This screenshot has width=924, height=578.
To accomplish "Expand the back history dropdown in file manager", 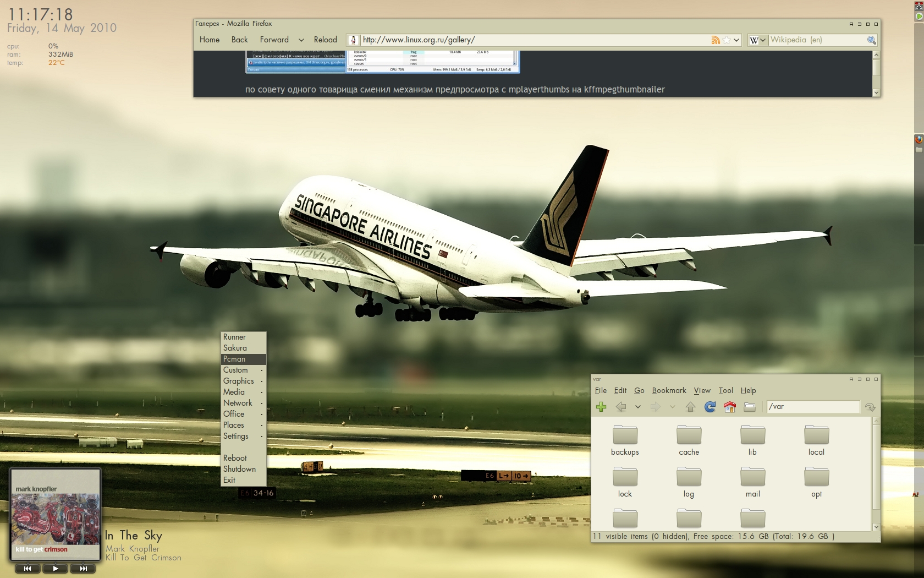I will pos(638,407).
